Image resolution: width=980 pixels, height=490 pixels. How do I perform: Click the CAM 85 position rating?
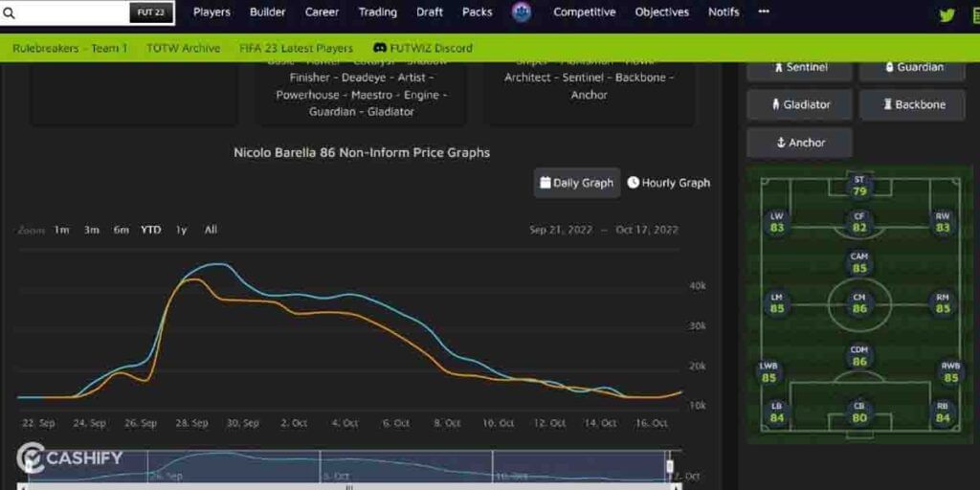point(859,262)
